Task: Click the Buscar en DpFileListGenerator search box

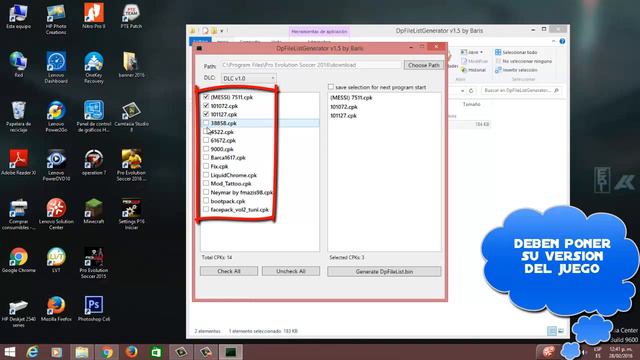Action: click(x=522, y=90)
